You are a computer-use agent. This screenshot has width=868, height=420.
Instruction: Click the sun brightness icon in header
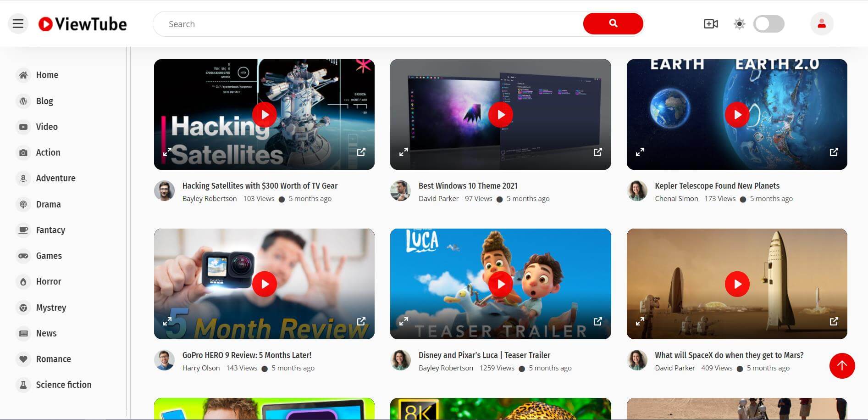pos(739,24)
